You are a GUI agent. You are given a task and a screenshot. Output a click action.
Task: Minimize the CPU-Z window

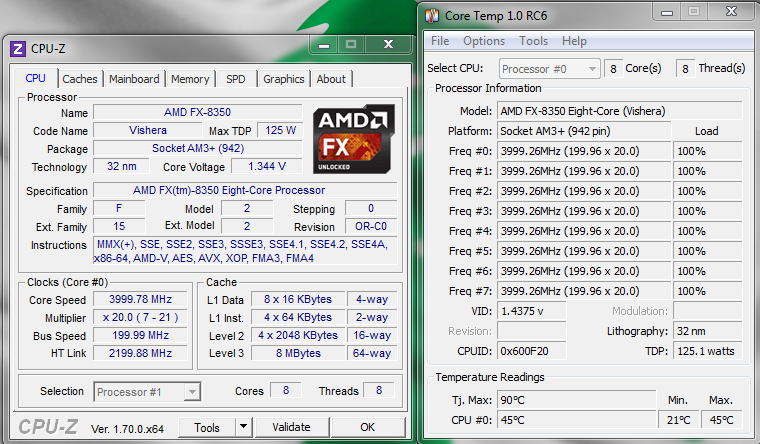324,45
